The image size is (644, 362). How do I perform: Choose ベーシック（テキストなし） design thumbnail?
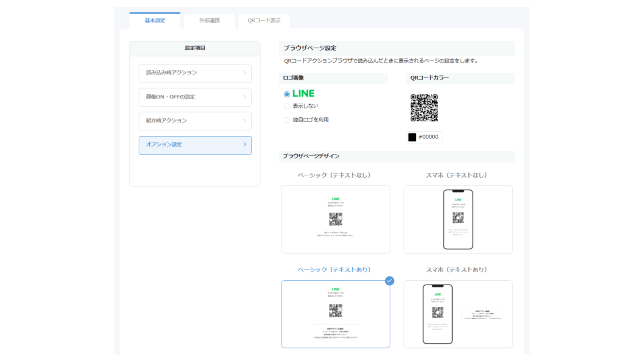[335, 220]
